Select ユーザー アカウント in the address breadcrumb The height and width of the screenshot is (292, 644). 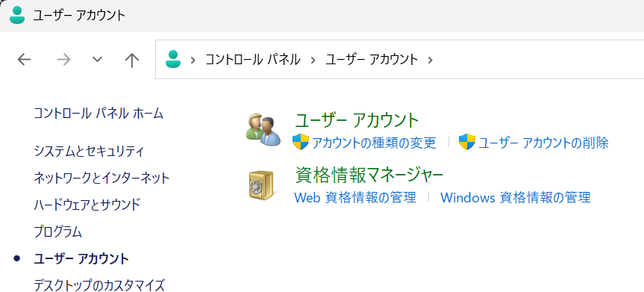372,60
